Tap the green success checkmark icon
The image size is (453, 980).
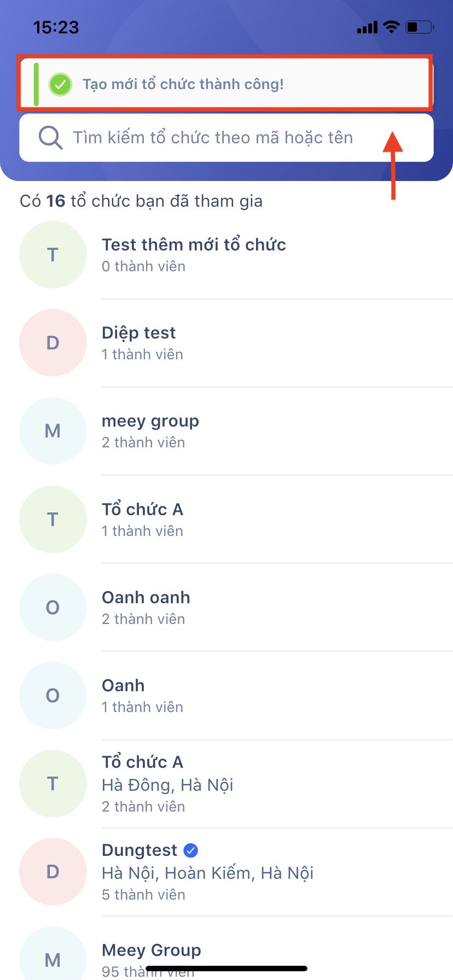[x=60, y=84]
